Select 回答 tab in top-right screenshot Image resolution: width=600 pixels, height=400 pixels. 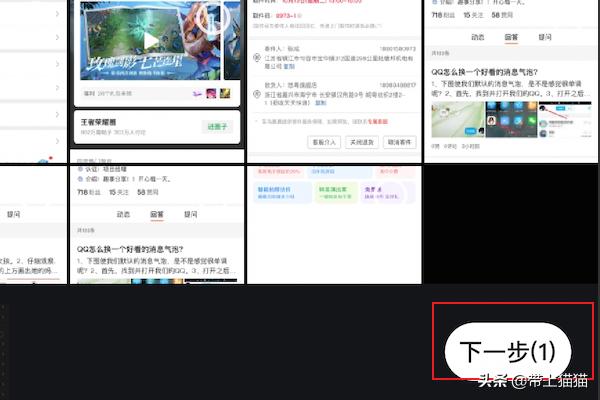pyautogui.click(x=511, y=36)
